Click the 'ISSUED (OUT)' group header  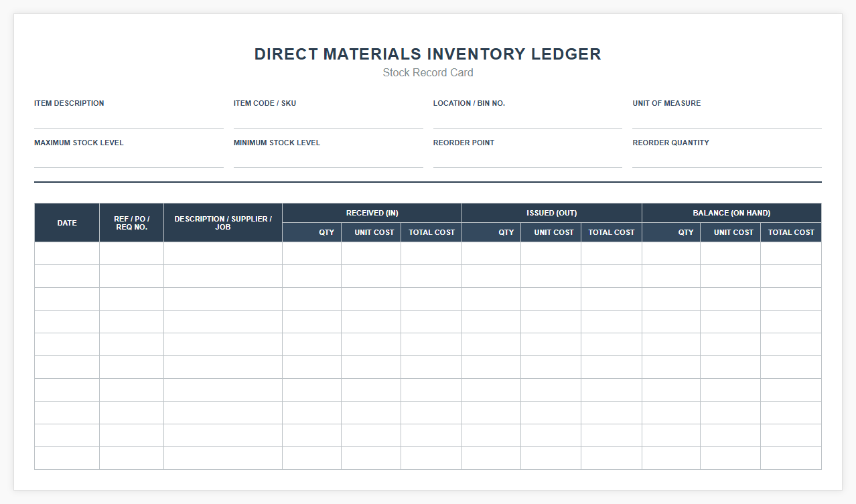tap(552, 213)
